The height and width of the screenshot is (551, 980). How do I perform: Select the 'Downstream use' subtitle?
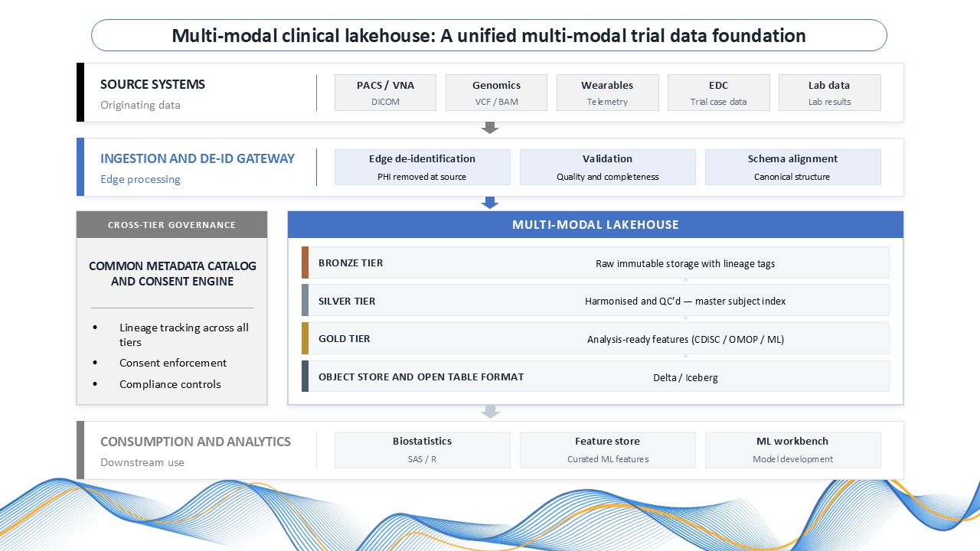142,462
